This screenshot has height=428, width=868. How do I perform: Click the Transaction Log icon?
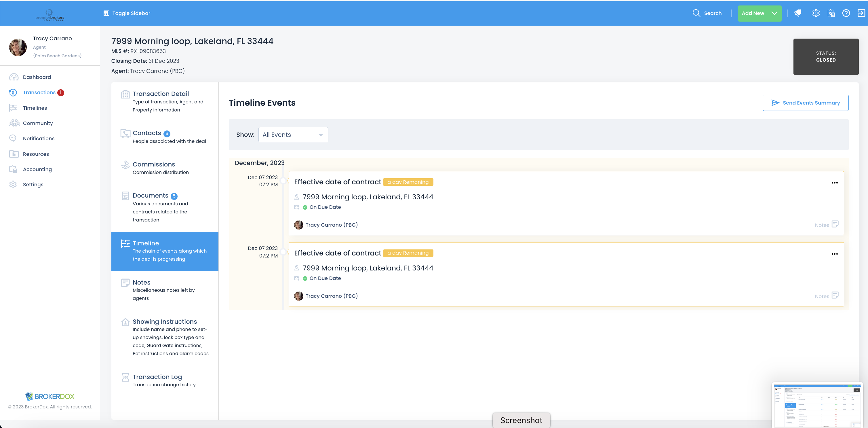125,377
